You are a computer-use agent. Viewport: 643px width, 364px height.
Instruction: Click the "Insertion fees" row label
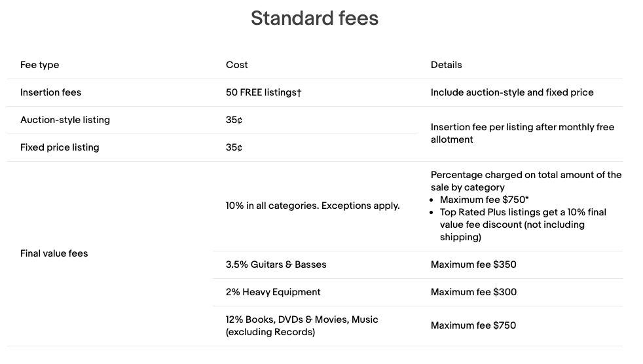pos(50,92)
